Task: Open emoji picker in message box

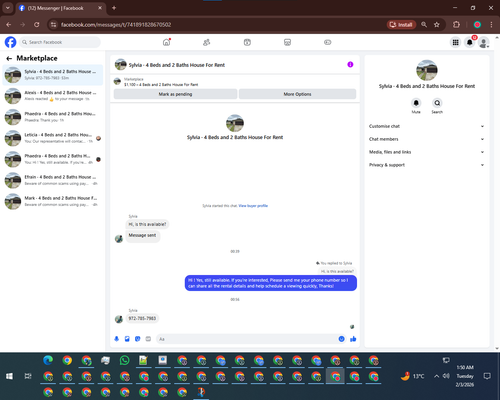Action: pyautogui.click(x=341, y=339)
